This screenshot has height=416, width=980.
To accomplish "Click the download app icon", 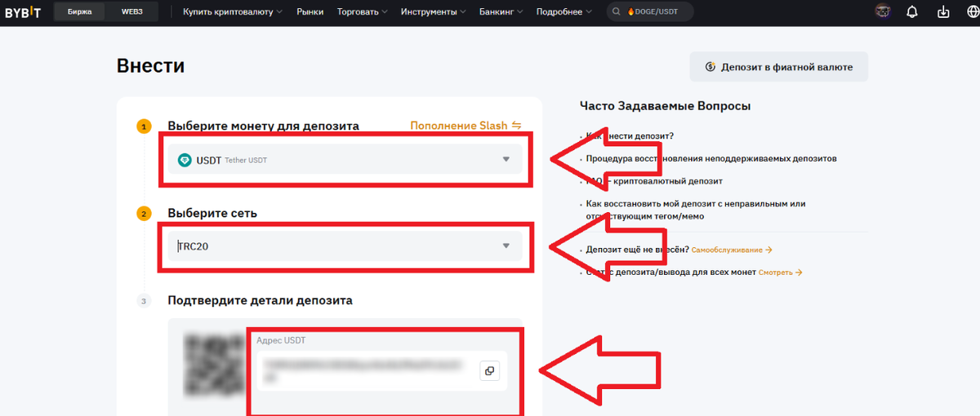I will coord(944,12).
